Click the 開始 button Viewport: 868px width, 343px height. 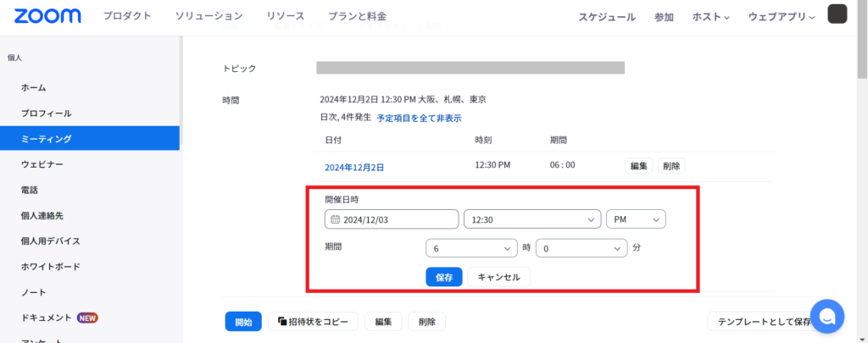tap(243, 322)
